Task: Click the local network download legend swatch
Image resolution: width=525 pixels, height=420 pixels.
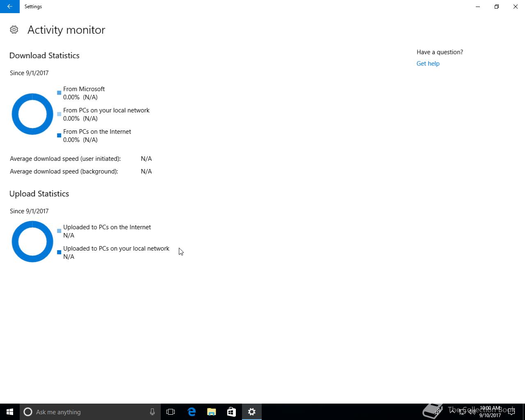Action: pyautogui.click(x=59, y=114)
